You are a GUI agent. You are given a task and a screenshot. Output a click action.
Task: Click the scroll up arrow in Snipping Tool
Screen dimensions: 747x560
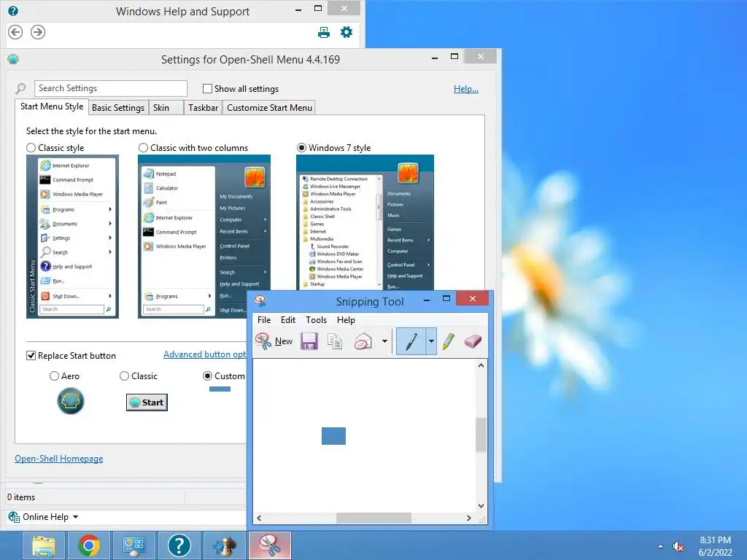click(481, 366)
